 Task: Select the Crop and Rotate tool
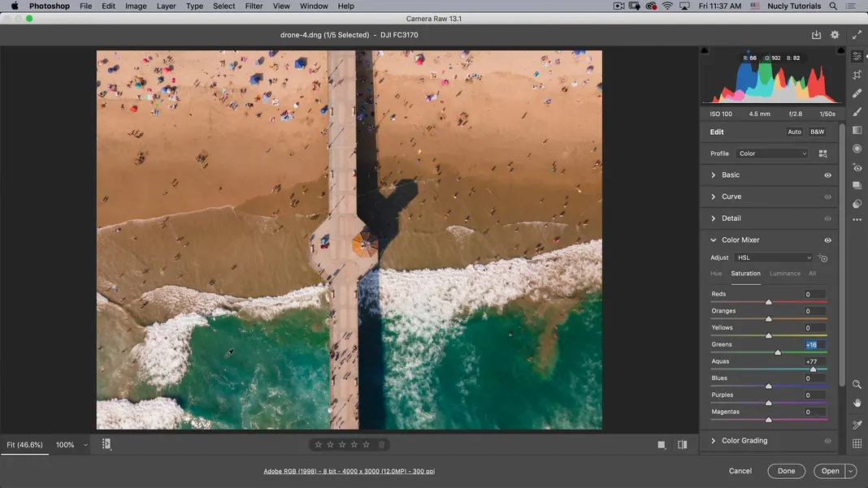pyautogui.click(x=857, y=75)
